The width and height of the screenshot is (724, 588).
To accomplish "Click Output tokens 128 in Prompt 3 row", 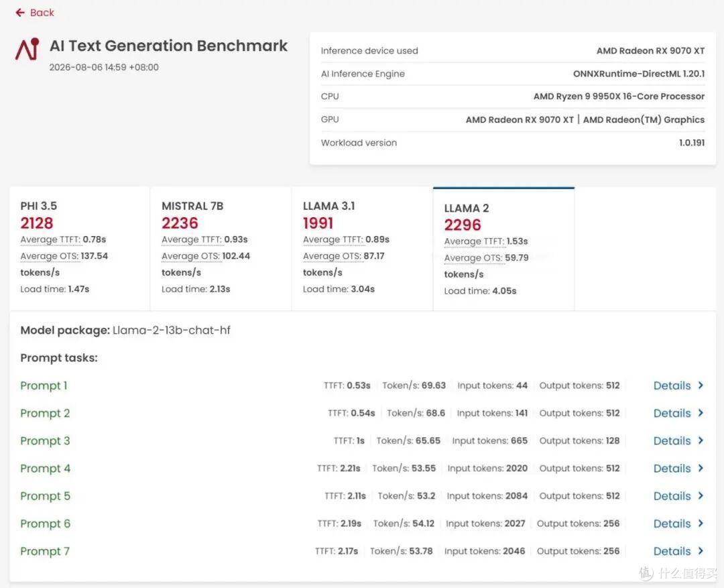I will click(579, 441).
